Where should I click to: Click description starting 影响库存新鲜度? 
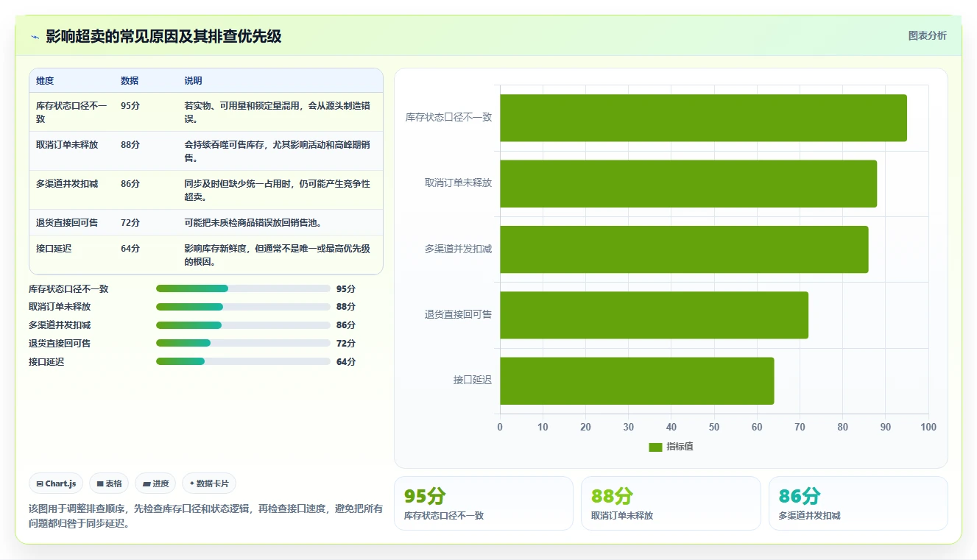click(278, 255)
